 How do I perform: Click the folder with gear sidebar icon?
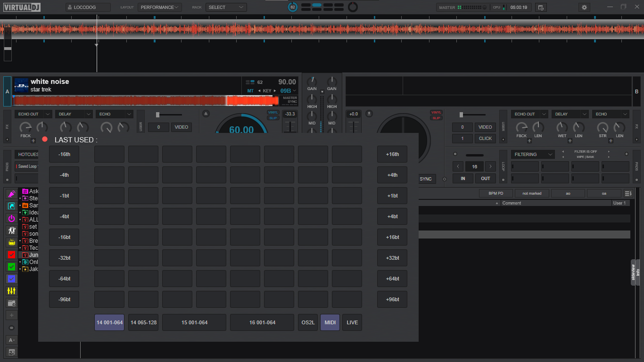click(x=11, y=303)
